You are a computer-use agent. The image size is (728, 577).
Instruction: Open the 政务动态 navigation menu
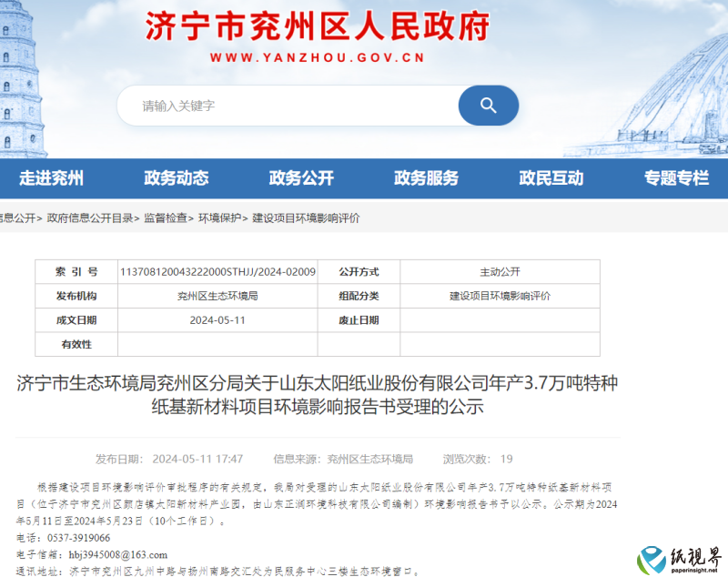(x=177, y=178)
